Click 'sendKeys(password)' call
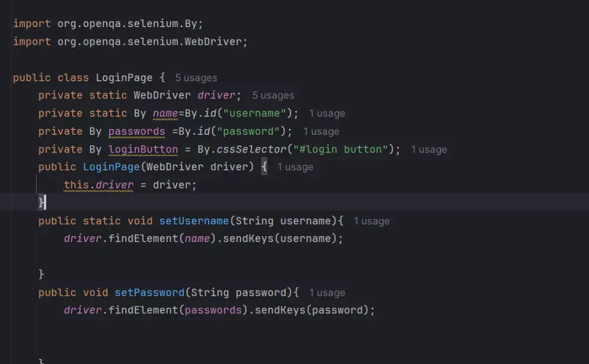This screenshot has height=364, width=589. 312,310
